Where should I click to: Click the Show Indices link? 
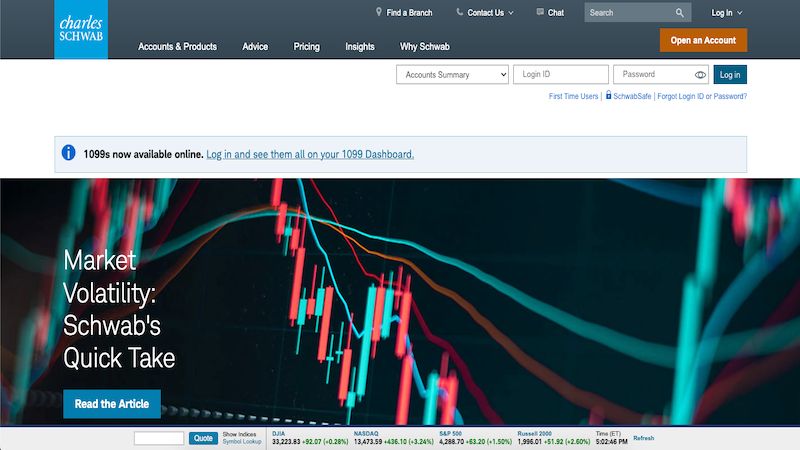click(239, 434)
